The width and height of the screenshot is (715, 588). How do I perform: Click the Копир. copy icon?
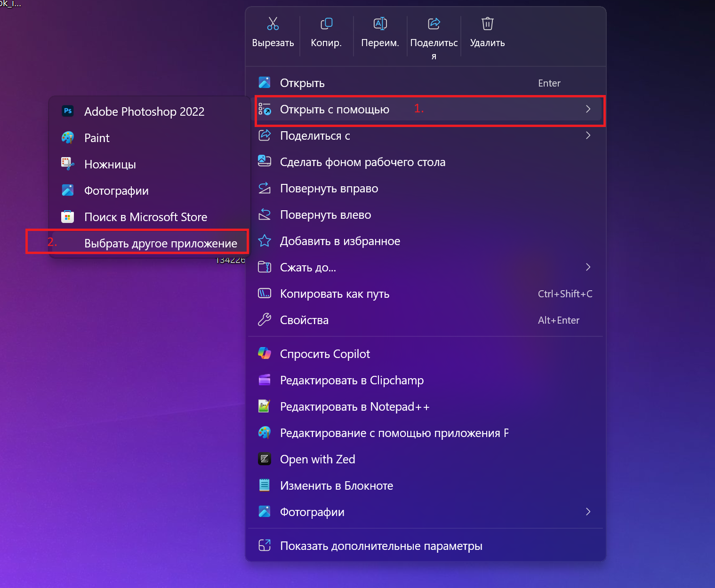pyautogui.click(x=326, y=24)
